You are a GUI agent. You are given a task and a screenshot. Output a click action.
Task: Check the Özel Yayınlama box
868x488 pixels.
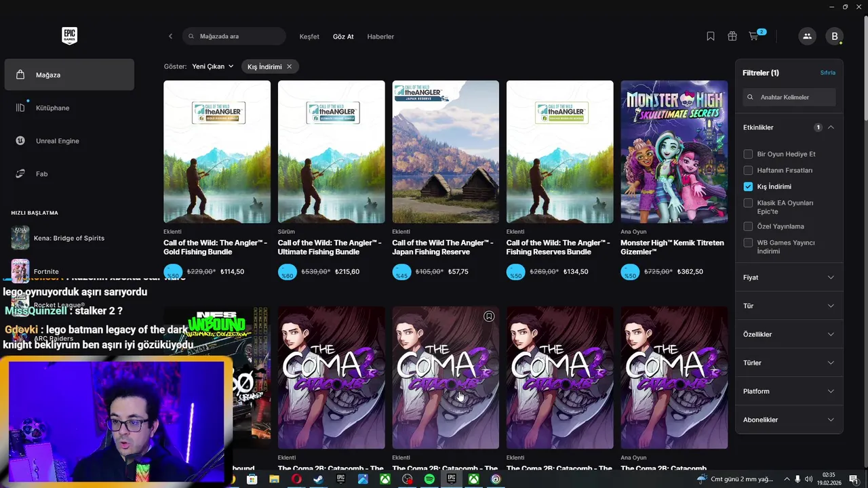pyautogui.click(x=748, y=226)
